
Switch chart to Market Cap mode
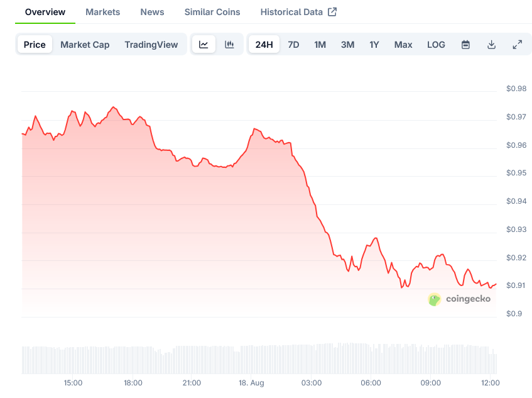(x=85, y=45)
